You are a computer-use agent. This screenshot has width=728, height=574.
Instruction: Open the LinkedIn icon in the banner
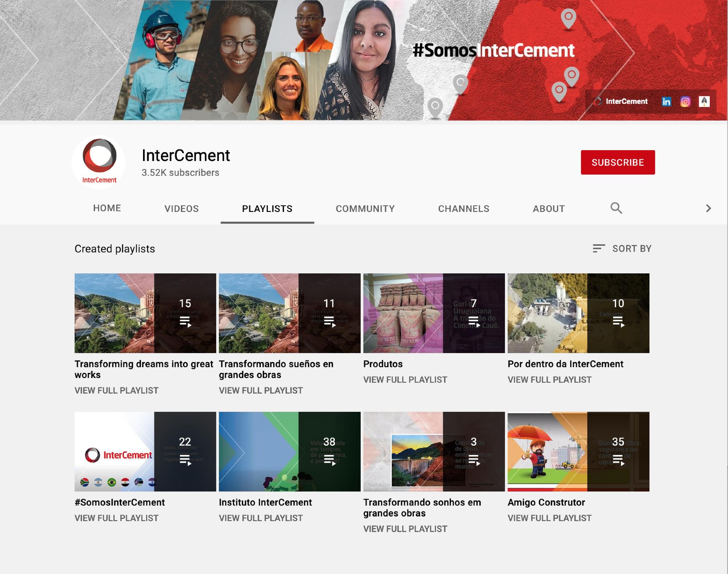[x=666, y=101]
